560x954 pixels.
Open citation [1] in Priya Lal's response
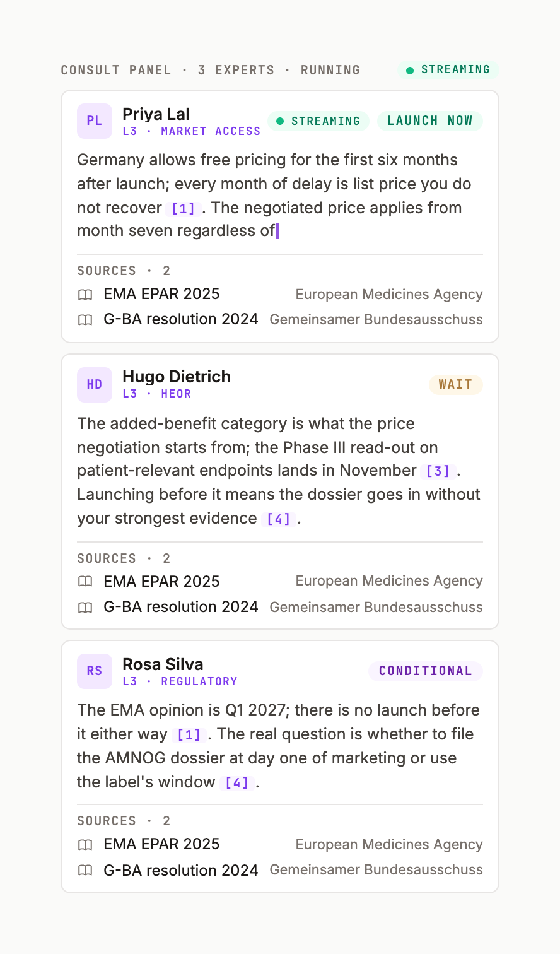click(184, 209)
